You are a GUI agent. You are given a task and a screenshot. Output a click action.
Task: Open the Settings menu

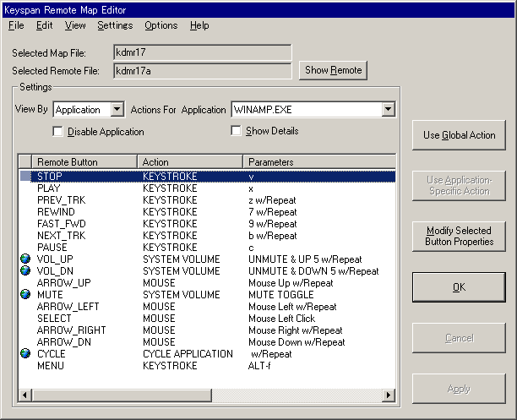click(115, 25)
